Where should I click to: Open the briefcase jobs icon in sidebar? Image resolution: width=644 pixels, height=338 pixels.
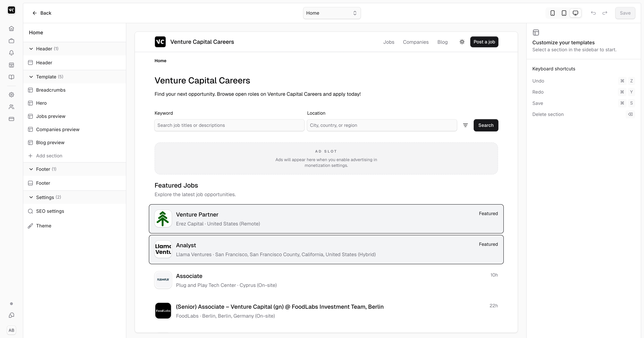click(x=11, y=41)
